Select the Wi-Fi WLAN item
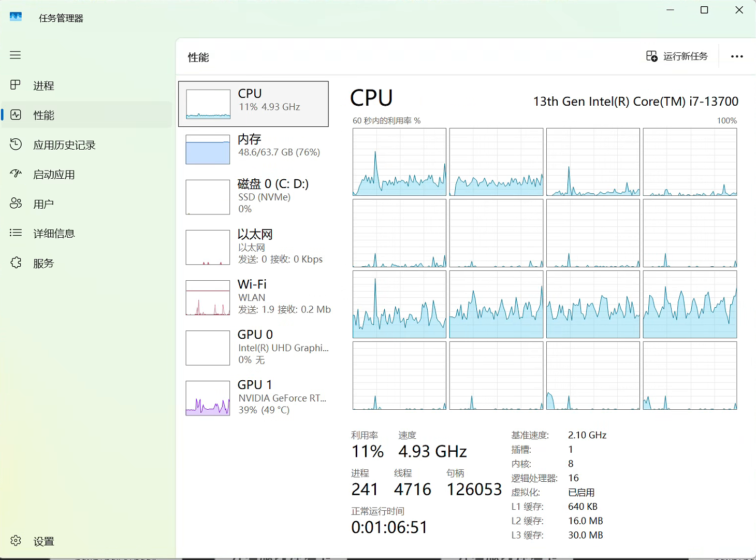The height and width of the screenshot is (560, 756). [253, 297]
